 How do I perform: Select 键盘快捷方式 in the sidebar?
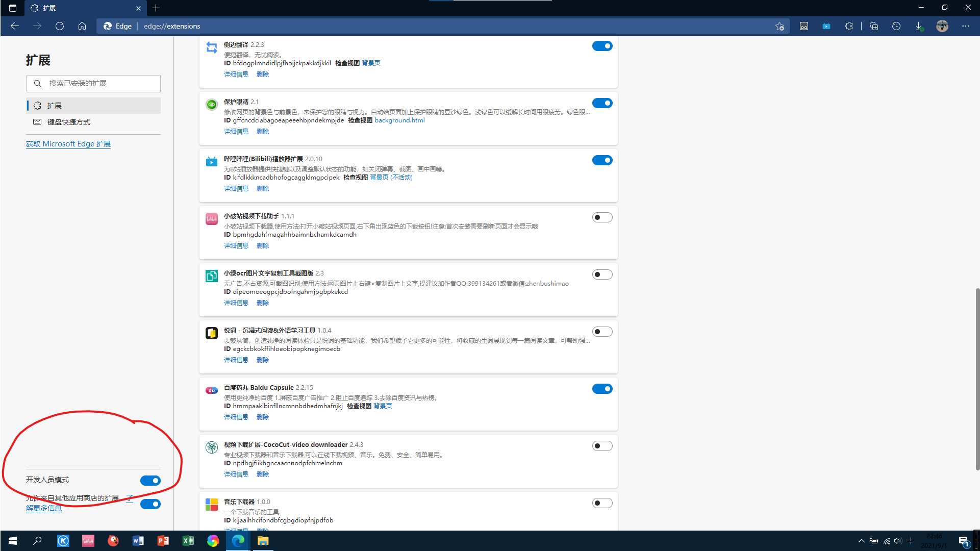tap(69, 122)
